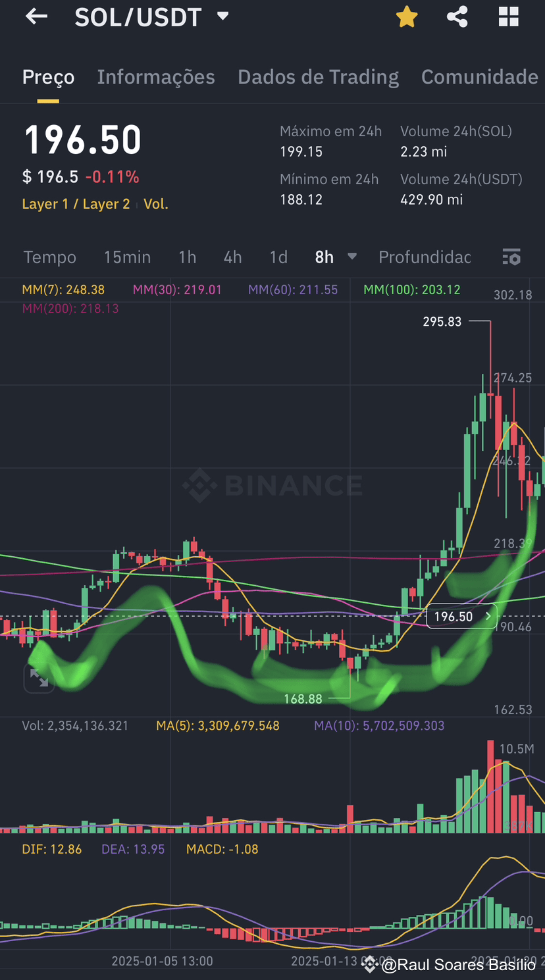Screen dimensions: 545x980
Task: Select the 1d interval
Action: [278, 257]
